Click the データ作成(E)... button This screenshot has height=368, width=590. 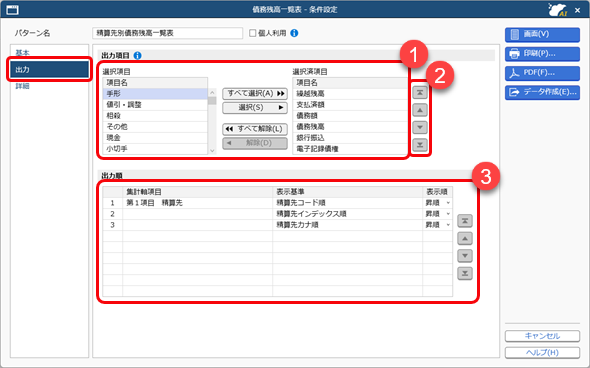[542, 92]
